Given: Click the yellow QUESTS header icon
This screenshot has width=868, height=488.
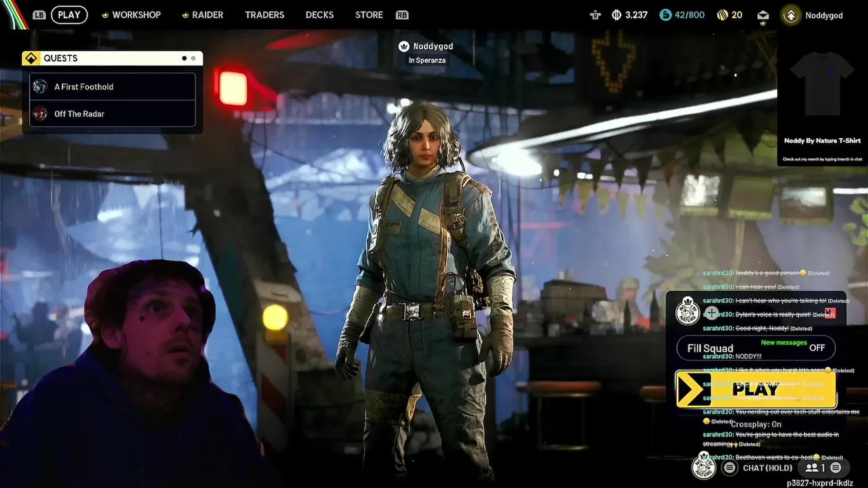Looking at the screenshot, I should click(x=31, y=58).
